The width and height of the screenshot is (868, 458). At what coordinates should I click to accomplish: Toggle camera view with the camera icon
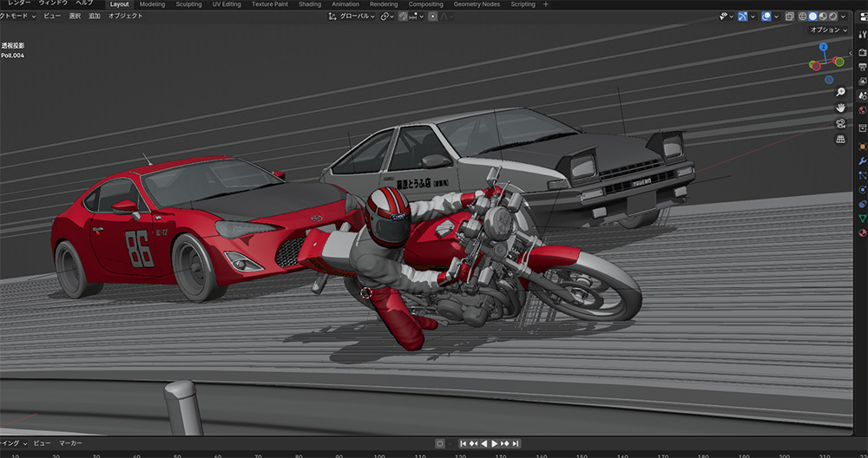840,123
